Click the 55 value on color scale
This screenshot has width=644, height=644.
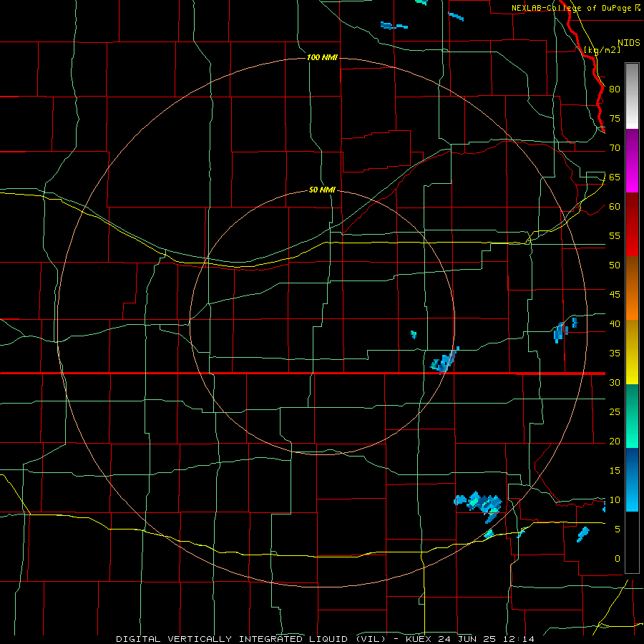pos(615,235)
